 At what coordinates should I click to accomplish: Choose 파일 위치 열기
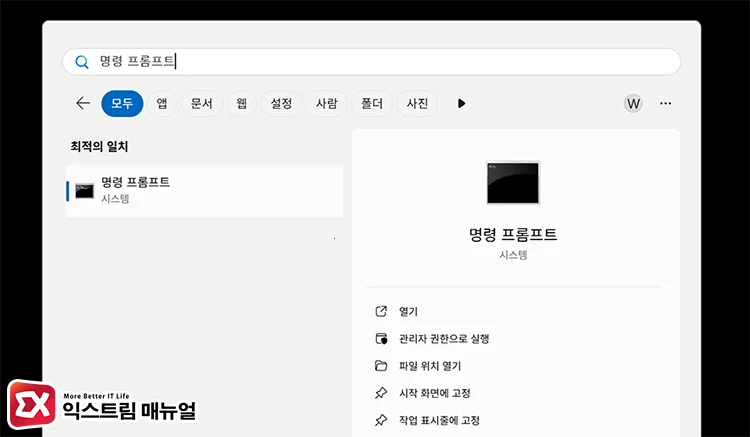pos(430,366)
